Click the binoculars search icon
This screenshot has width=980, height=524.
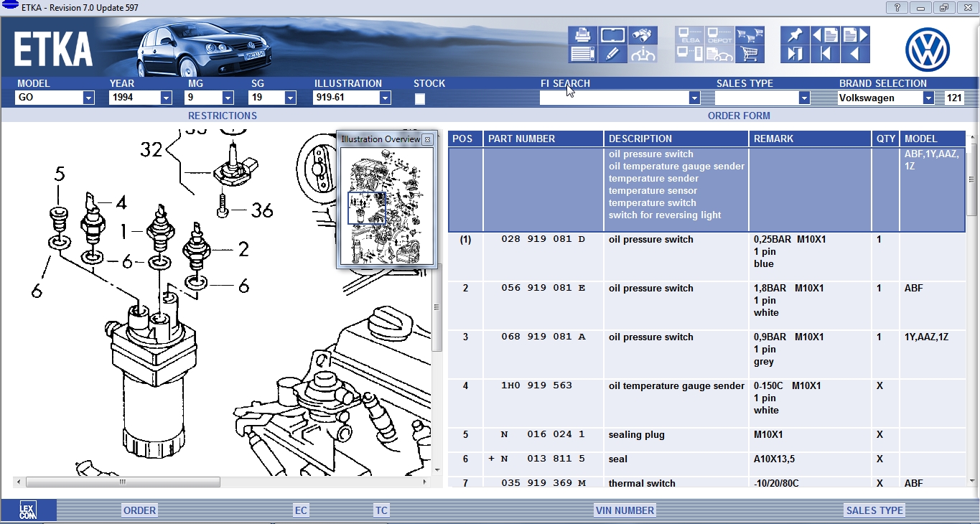click(x=643, y=35)
